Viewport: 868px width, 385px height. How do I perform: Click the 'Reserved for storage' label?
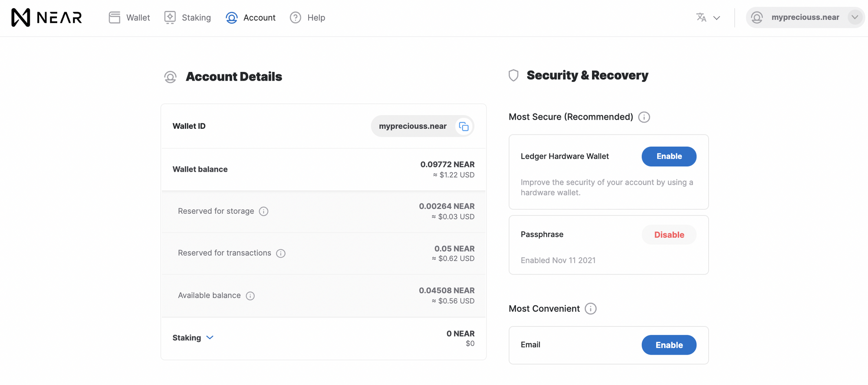pos(216,211)
